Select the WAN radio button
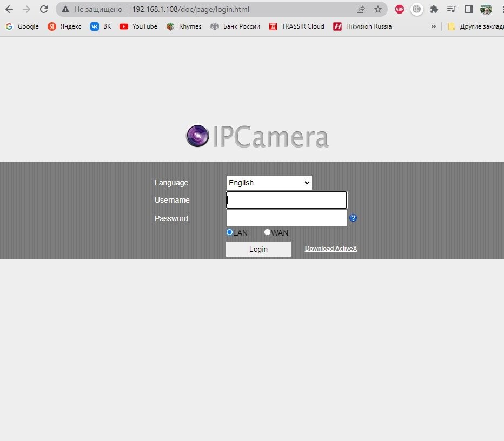This screenshot has width=504, height=441. point(267,232)
